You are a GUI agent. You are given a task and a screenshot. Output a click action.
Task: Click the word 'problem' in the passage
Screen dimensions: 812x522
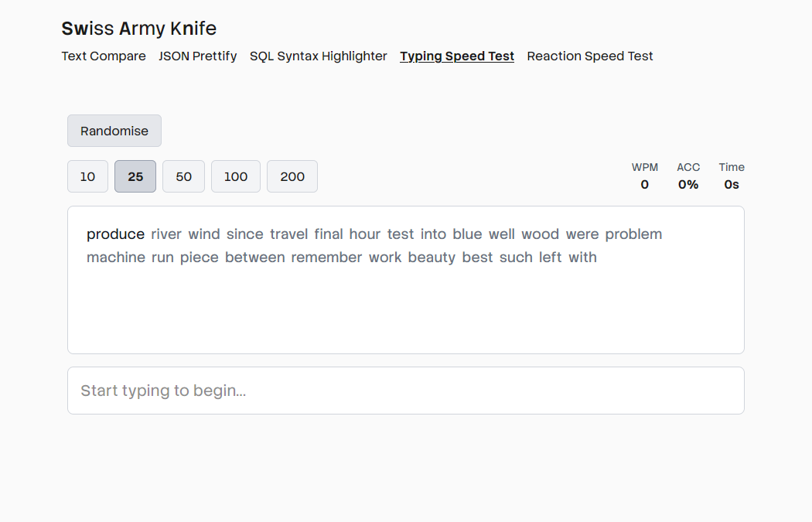633,234
